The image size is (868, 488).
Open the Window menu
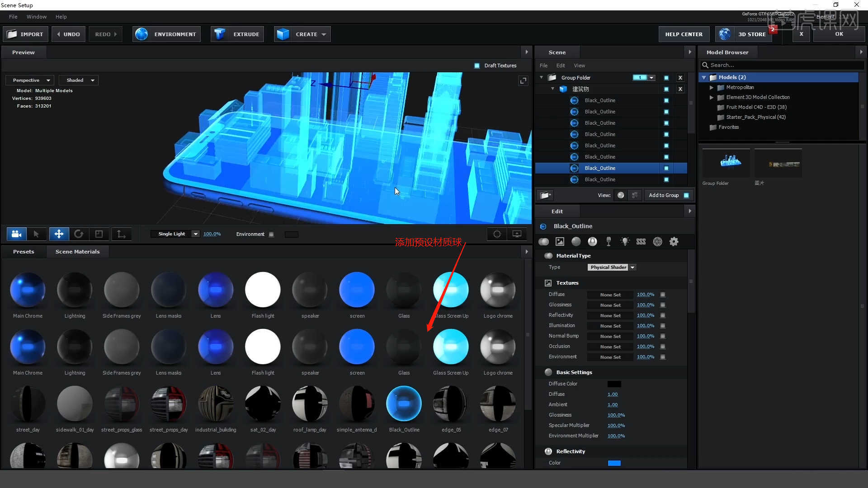36,17
